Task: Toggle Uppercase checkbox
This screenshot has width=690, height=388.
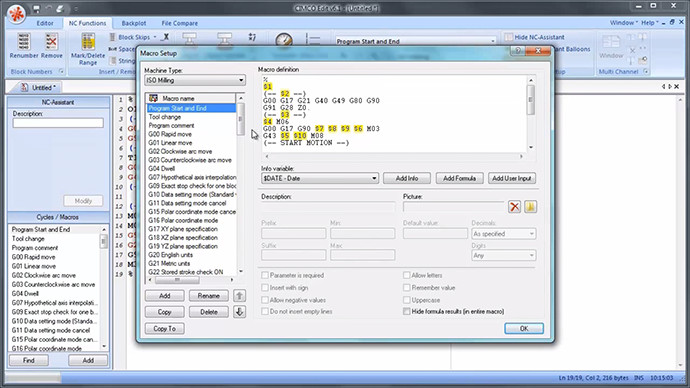Action: (407, 300)
